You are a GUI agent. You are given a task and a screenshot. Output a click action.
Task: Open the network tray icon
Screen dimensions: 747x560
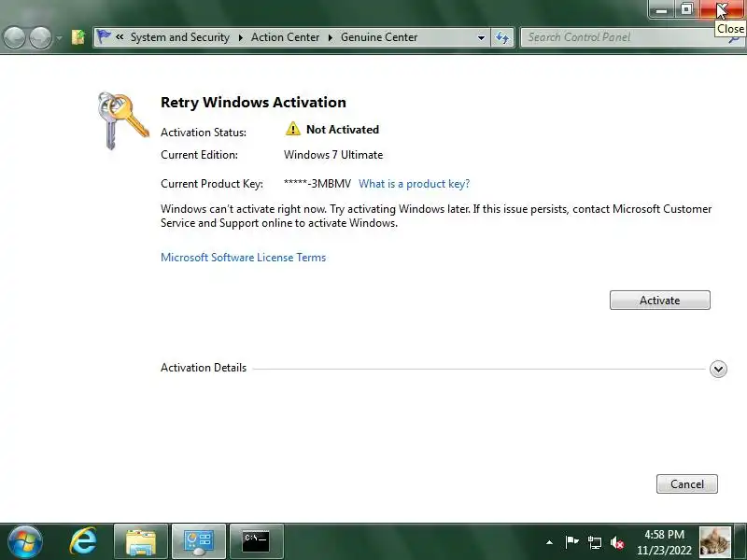[595, 542]
